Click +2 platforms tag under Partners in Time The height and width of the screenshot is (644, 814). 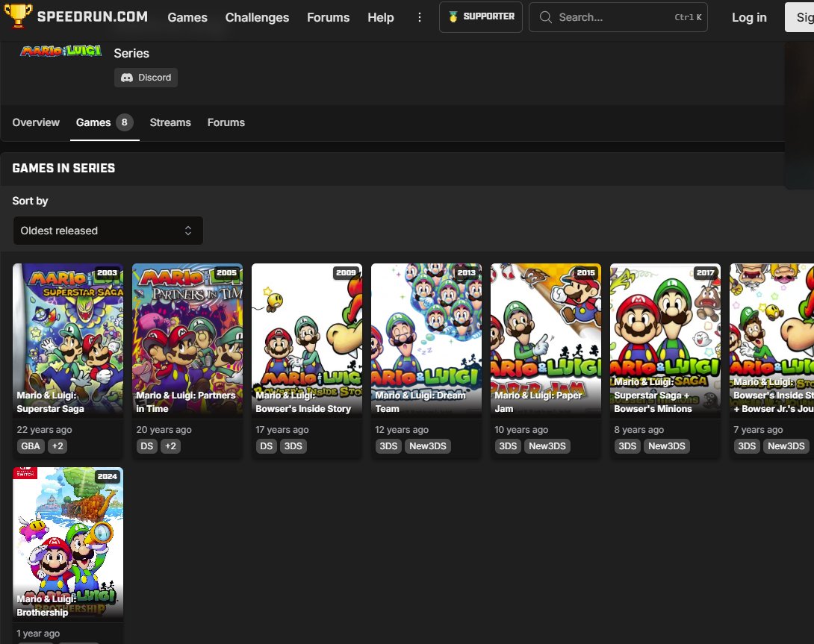click(x=170, y=446)
